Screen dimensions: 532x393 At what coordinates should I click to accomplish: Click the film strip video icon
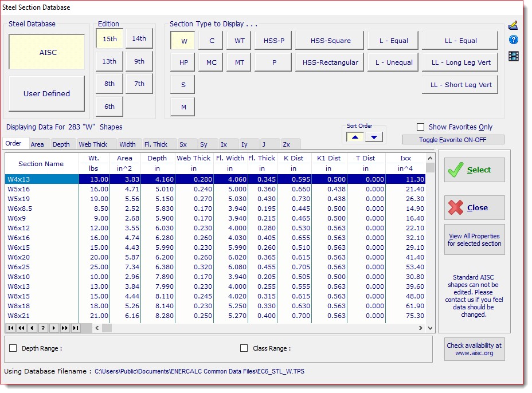(513, 54)
